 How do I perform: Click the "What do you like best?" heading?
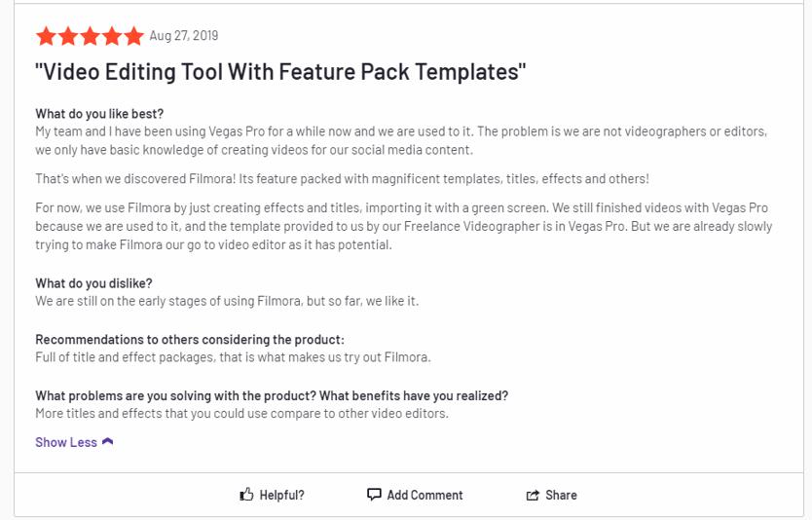click(99, 114)
